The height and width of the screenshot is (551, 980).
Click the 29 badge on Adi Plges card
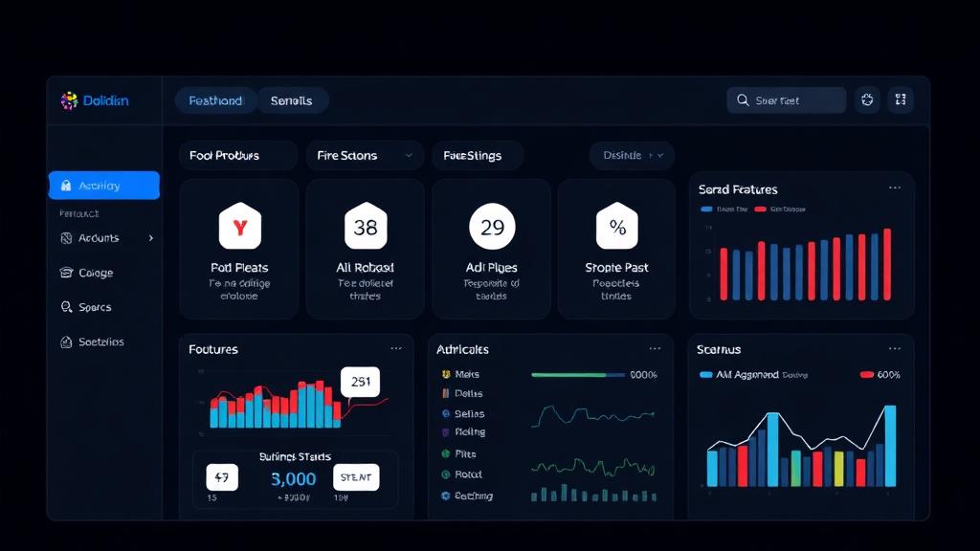pyautogui.click(x=492, y=226)
